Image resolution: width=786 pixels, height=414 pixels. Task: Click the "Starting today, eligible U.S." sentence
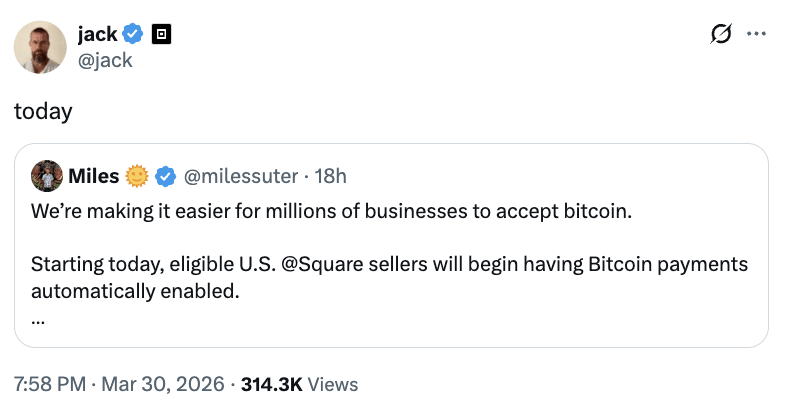150,265
